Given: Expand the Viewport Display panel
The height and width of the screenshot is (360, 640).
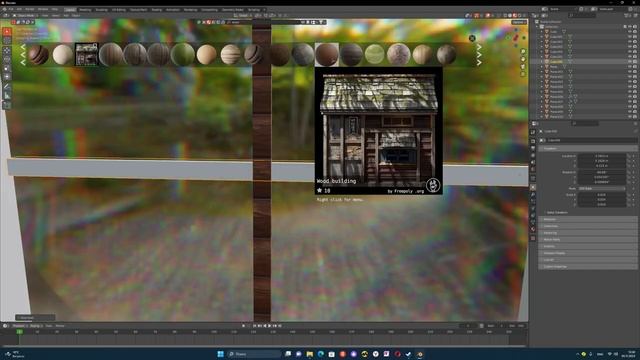Looking at the screenshot, I should pos(588,253).
